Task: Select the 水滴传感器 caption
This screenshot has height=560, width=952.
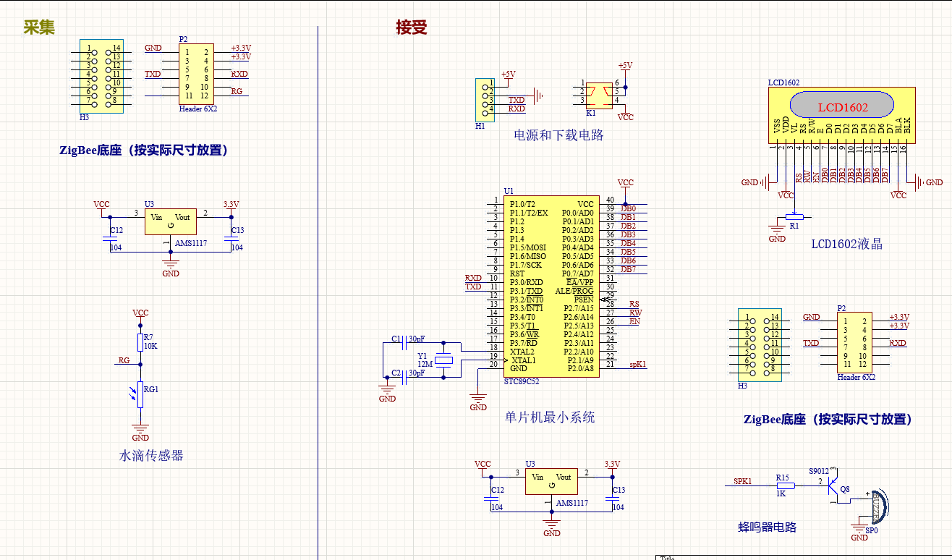Action: coord(151,456)
